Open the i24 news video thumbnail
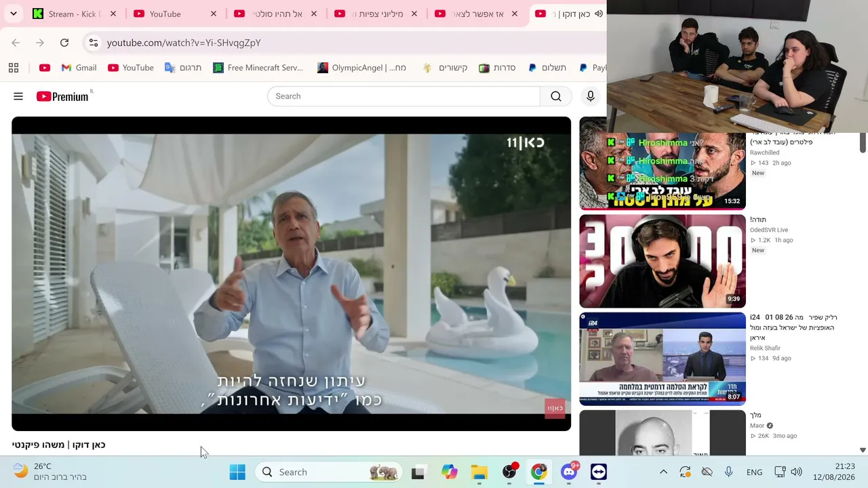The image size is (868, 488). point(662,359)
